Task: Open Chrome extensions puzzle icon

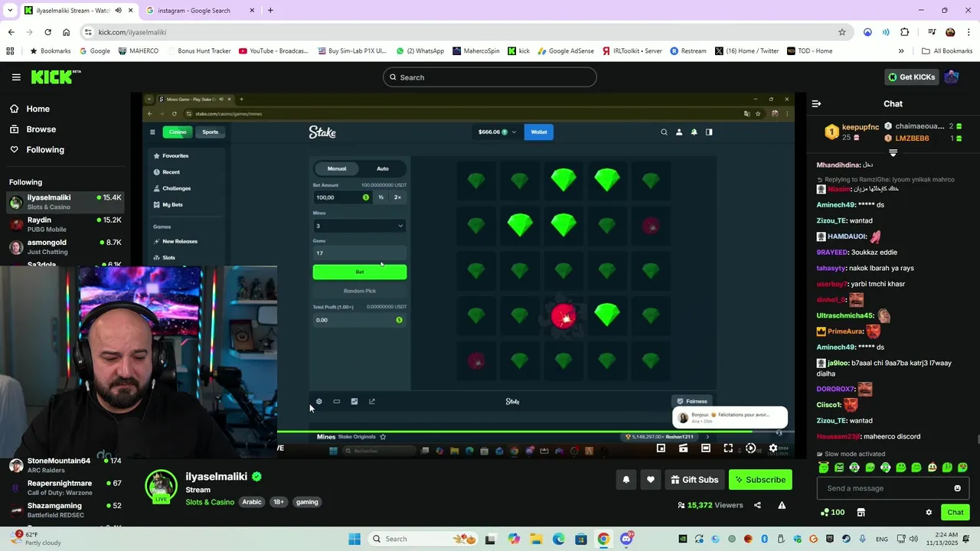Action: pos(905,32)
